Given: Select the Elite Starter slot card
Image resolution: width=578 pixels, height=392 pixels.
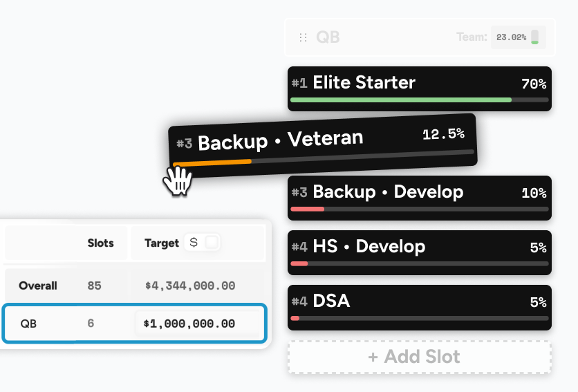Looking at the screenshot, I should pos(419,88).
